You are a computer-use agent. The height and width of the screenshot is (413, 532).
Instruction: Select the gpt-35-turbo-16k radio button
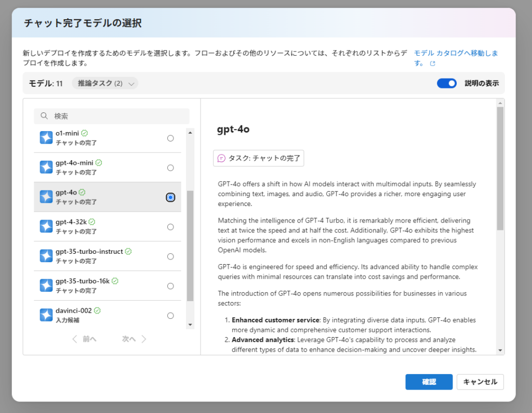pos(170,286)
